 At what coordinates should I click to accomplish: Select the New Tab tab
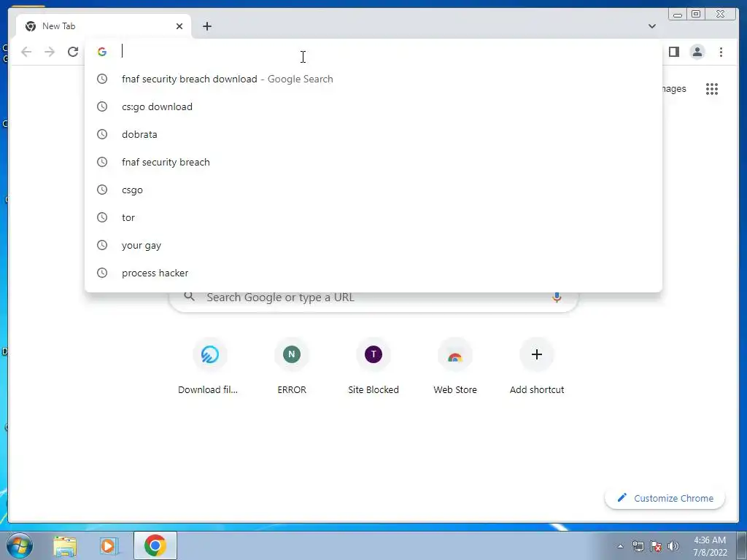(x=104, y=26)
